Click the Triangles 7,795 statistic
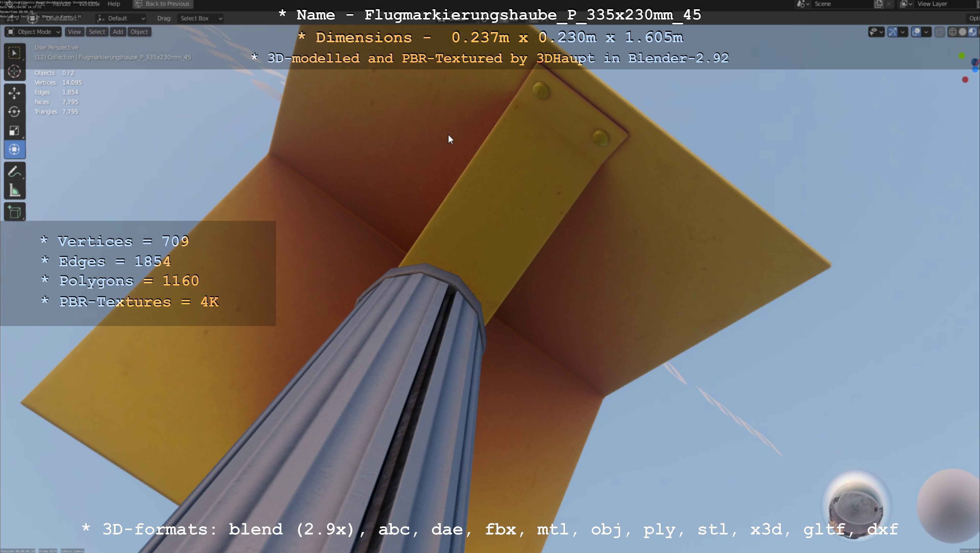The image size is (980, 553). coord(56,112)
